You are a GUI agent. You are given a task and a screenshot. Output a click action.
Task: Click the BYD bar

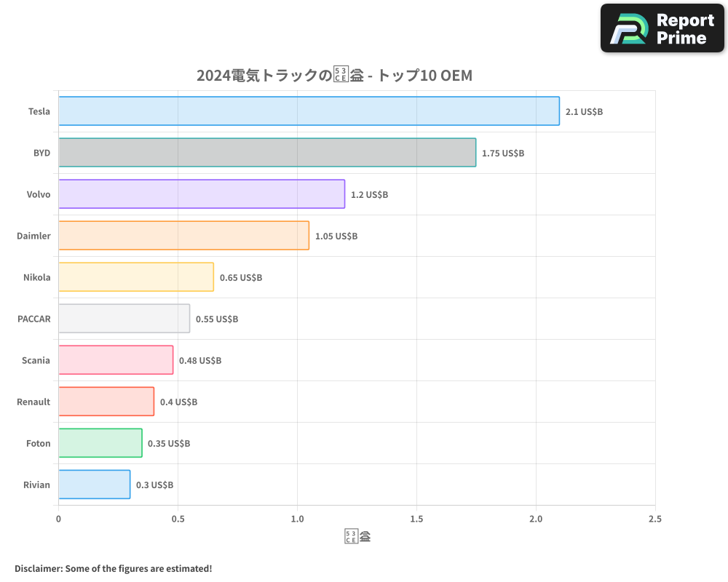[266, 153]
